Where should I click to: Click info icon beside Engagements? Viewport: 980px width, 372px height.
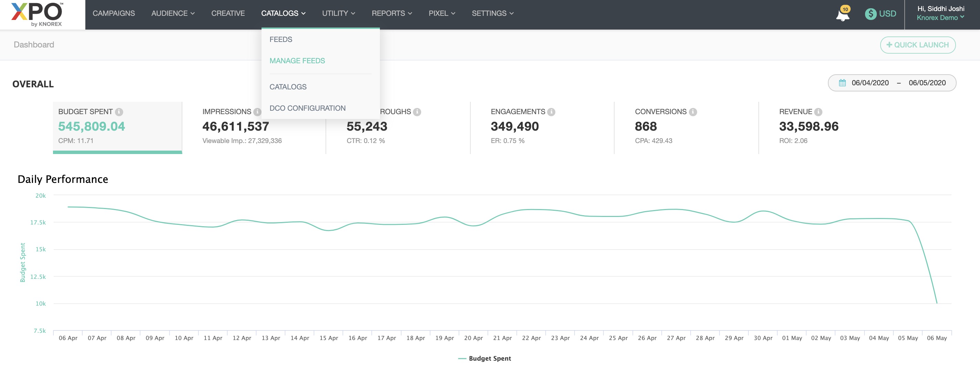point(551,112)
